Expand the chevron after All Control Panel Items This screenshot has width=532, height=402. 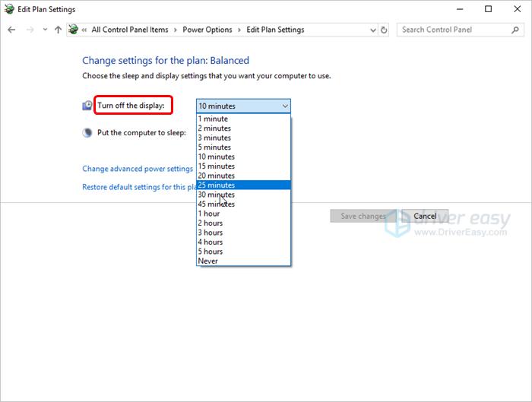(176, 30)
